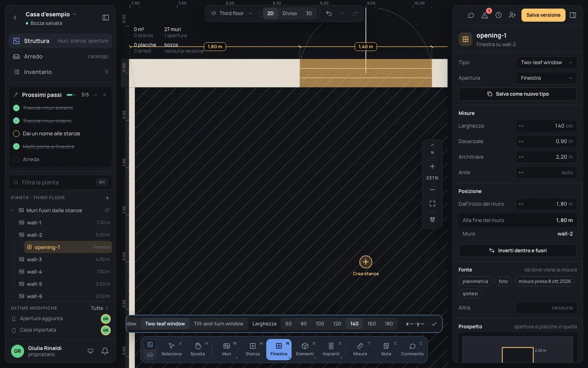Click 'Inverti dentro e fuori' button
This screenshot has width=588, height=368.
(518, 251)
